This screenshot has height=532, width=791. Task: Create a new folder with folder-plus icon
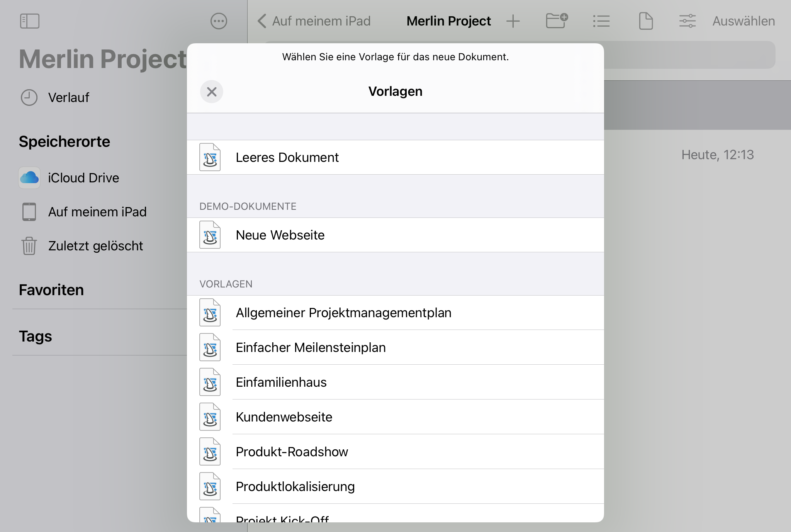[557, 21]
